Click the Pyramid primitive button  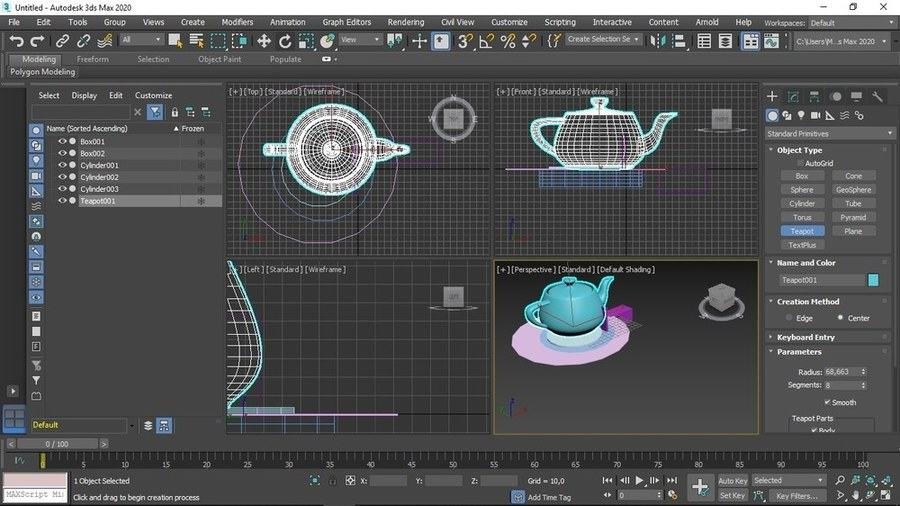[853, 217]
